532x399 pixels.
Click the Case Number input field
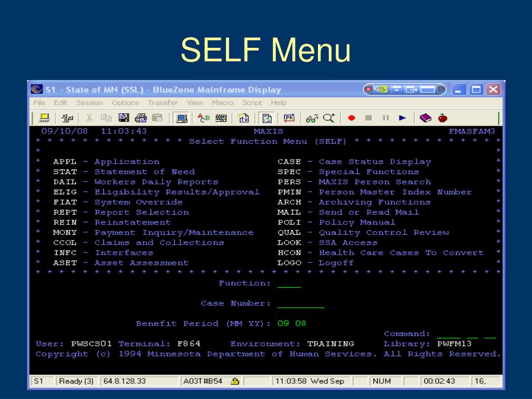point(301,303)
